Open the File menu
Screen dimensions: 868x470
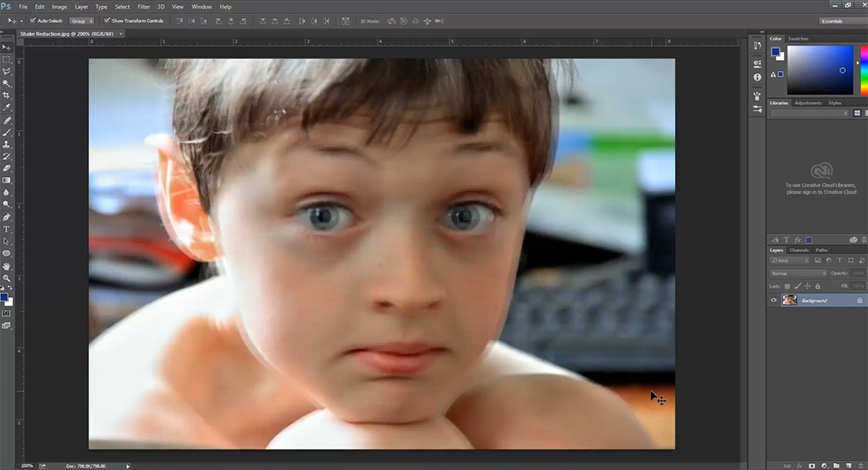(x=23, y=6)
